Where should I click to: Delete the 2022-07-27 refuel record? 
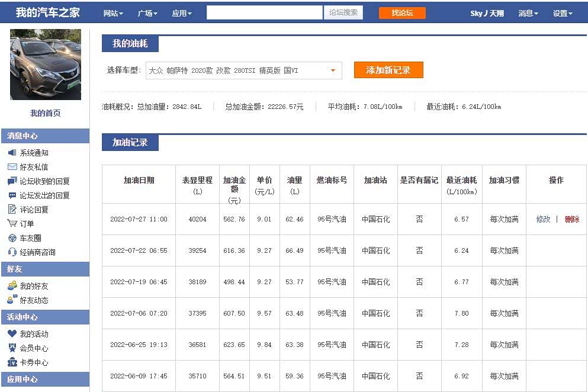click(572, 219)
